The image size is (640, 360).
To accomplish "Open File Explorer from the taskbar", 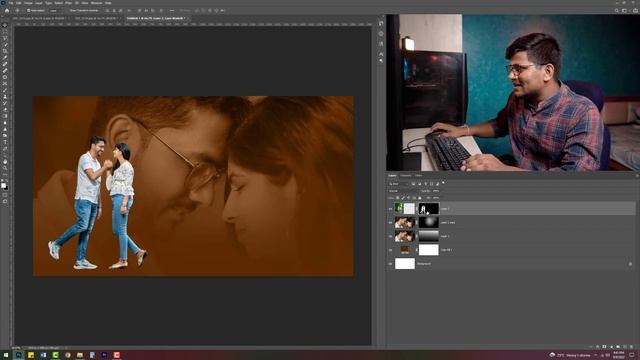I will tap(80, 355).
